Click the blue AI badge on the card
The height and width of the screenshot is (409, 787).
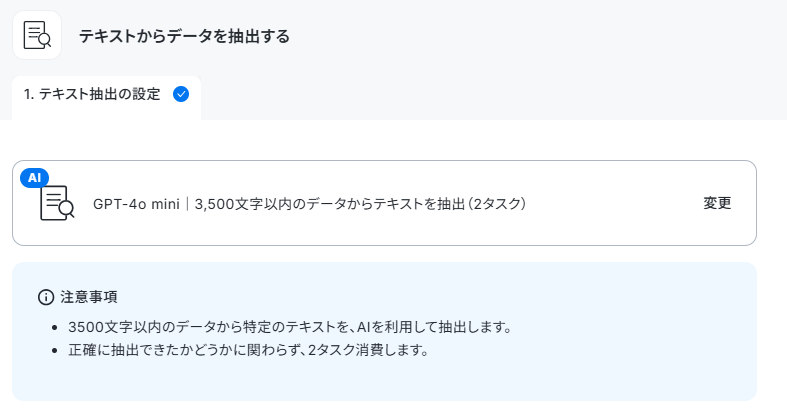(34, 178)
